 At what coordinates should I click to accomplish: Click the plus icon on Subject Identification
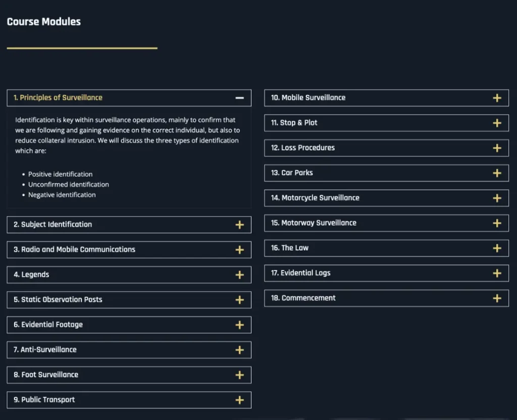[x=240, y=224]
